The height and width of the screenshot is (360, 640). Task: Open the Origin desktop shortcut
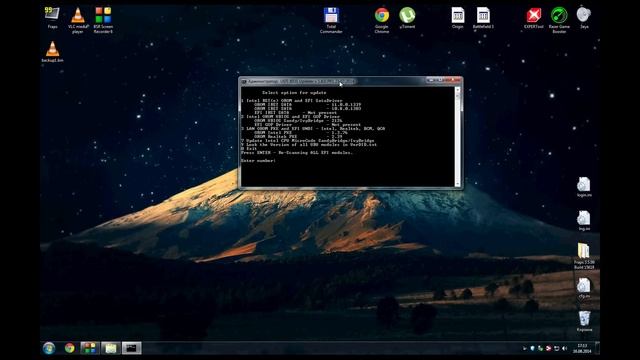(458, 18)
